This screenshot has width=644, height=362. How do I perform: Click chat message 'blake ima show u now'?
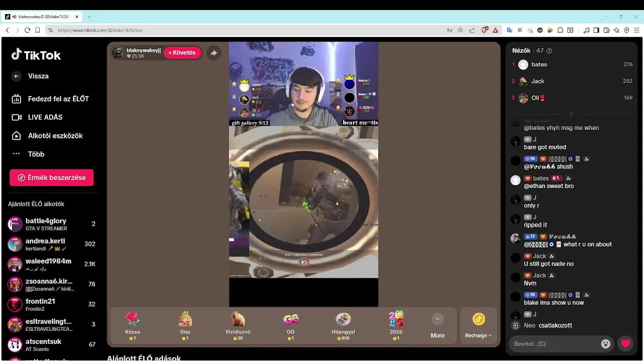pyautogui.click(x=554, y=303)
